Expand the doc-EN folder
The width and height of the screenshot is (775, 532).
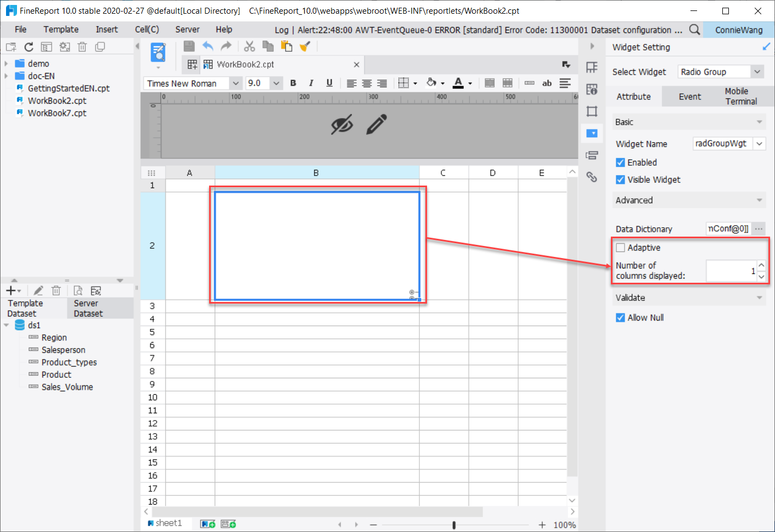tap(6, 76)
